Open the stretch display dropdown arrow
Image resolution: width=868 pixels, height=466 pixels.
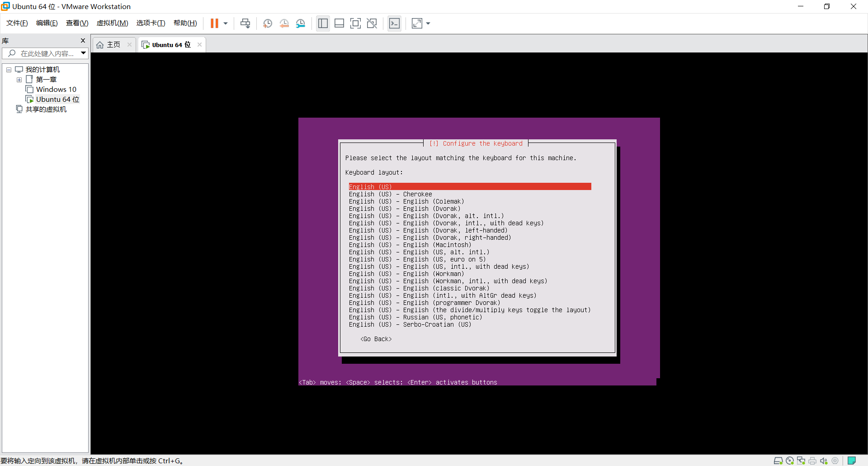tap(428, 24)
